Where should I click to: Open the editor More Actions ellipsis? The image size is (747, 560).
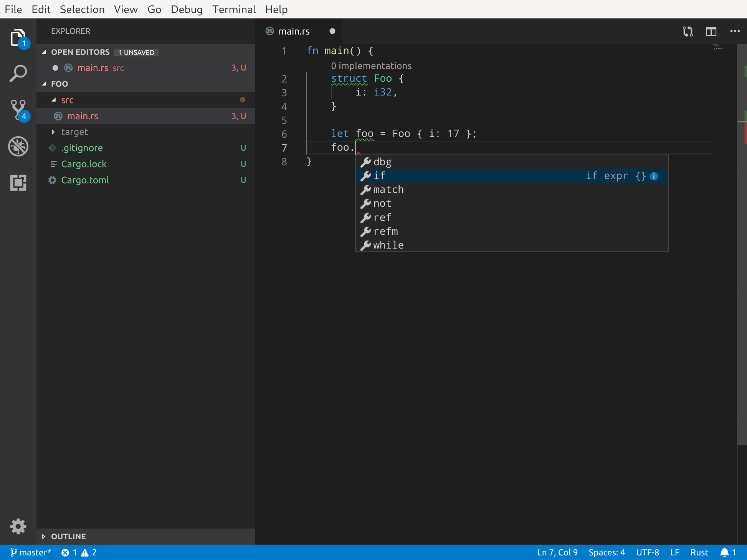[735, 31]
